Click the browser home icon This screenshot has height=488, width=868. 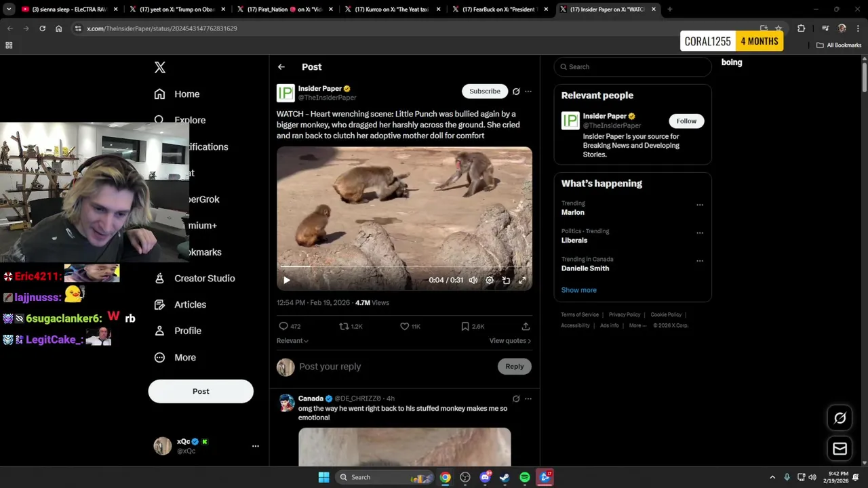tap(59, 28)
